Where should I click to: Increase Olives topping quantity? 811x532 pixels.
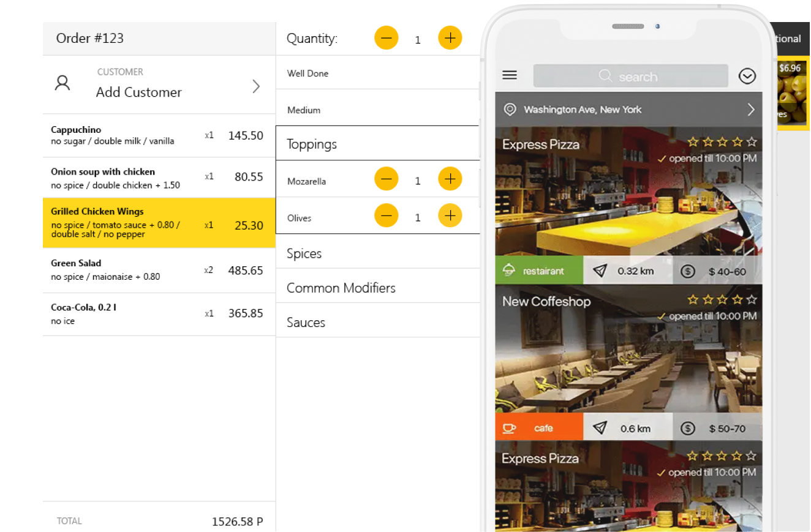point(450,216)
